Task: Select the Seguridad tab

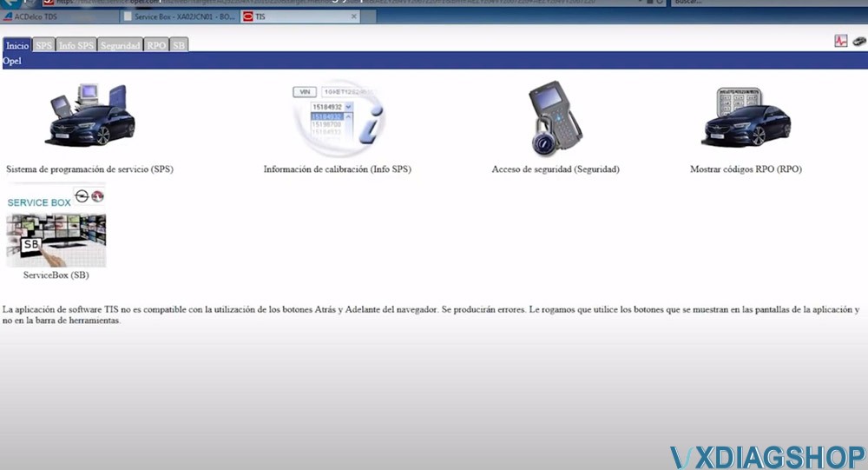Action: click(x=120, y=45)
